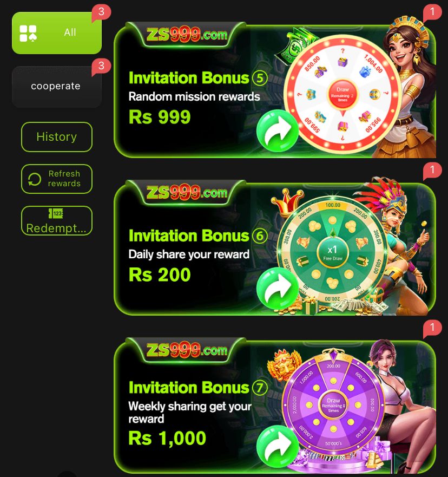Click ZS999.com logo on the first banner
The image size is (448, 477).
[x=187, y=34]
